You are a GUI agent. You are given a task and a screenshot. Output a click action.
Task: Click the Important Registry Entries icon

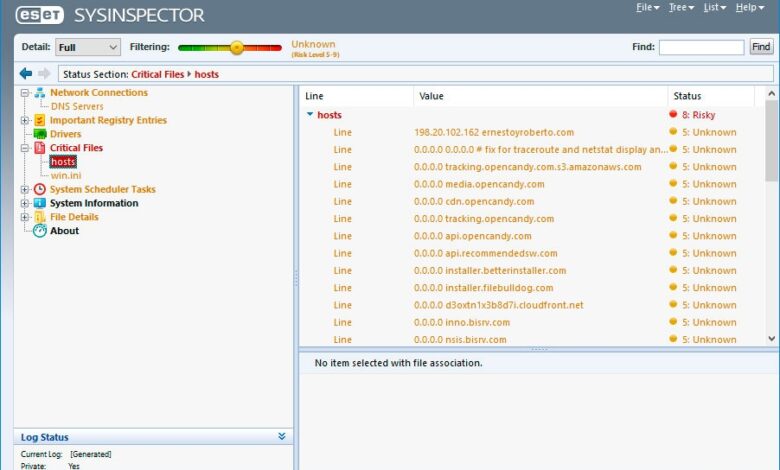[x=40, y=120]
